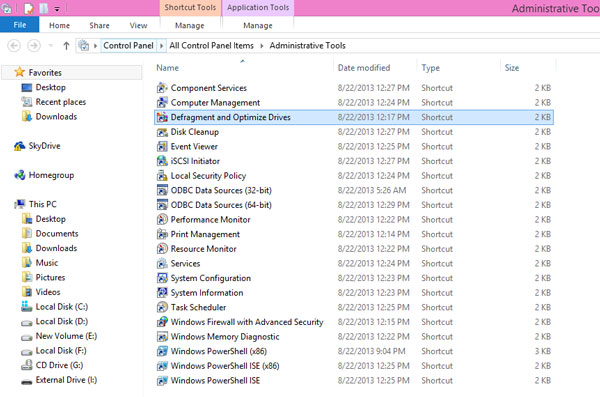Image resolution: width=600 pixels, height=397 pixels.
Task: Select the Component Services shortcut icon
Action: (162, 88)
